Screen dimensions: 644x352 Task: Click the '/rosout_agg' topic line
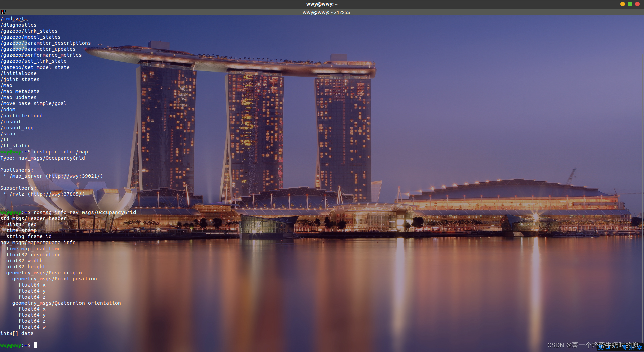[17, 128]
